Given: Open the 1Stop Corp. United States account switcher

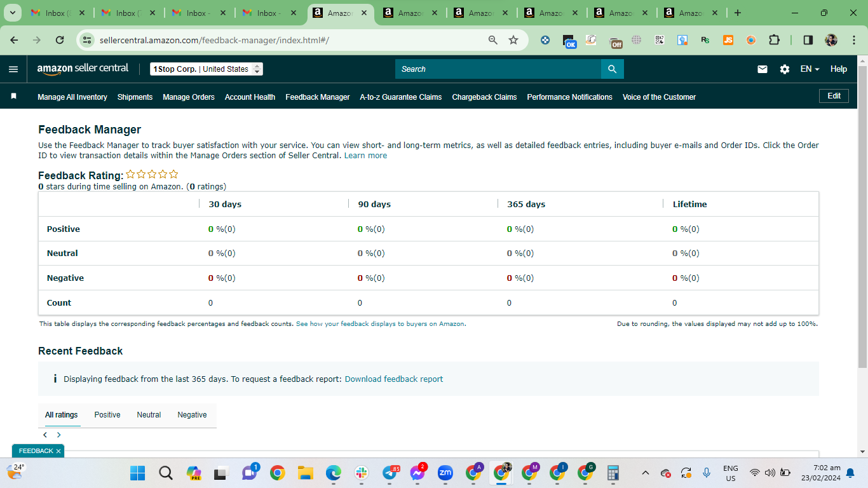Looking at the screenshot, I should (207, 69).
